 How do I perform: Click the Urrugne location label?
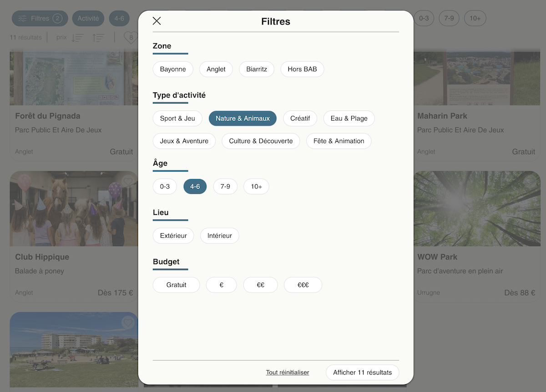tap(429, 292)
